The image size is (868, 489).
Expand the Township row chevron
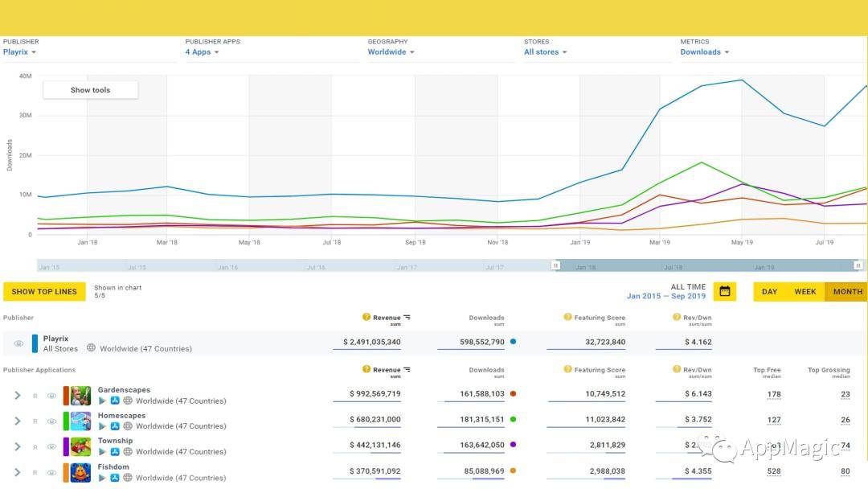18,446
